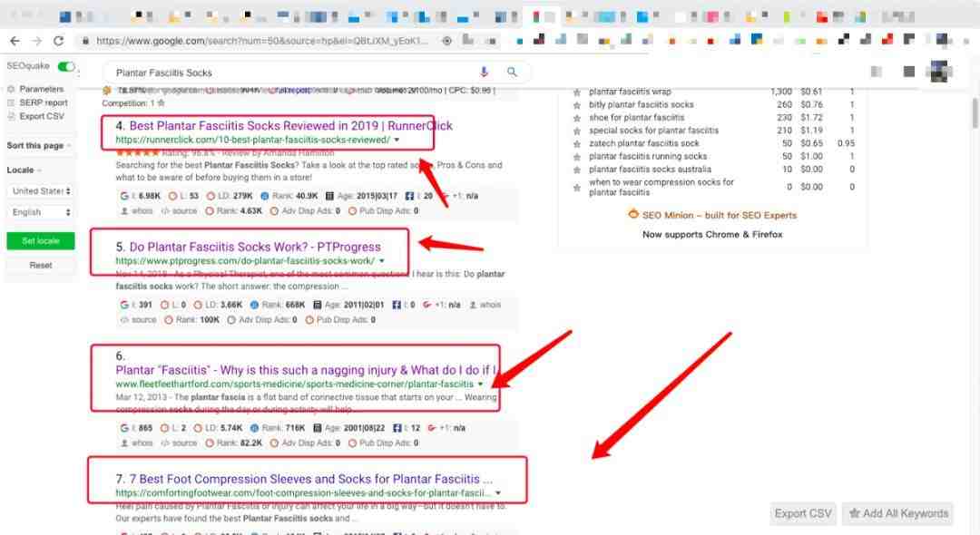Click Rank 716K icon for fleetfeethartford
This screenshot has width=980, height=535.
[x=254, y=428]
